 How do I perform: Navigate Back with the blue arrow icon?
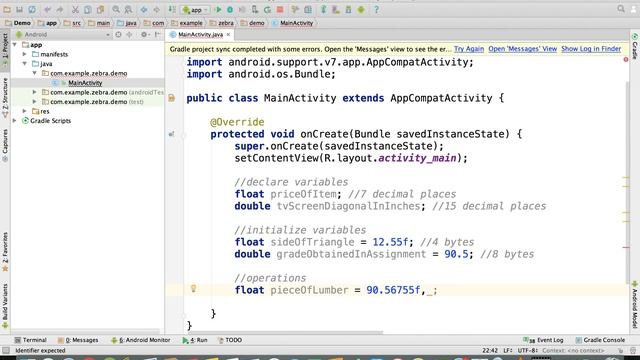[x=144, y=9]
